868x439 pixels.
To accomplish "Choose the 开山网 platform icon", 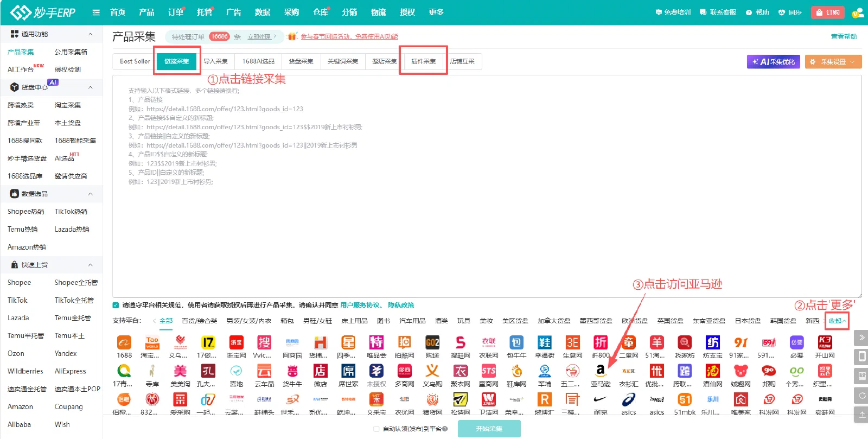I will point(825,343).
